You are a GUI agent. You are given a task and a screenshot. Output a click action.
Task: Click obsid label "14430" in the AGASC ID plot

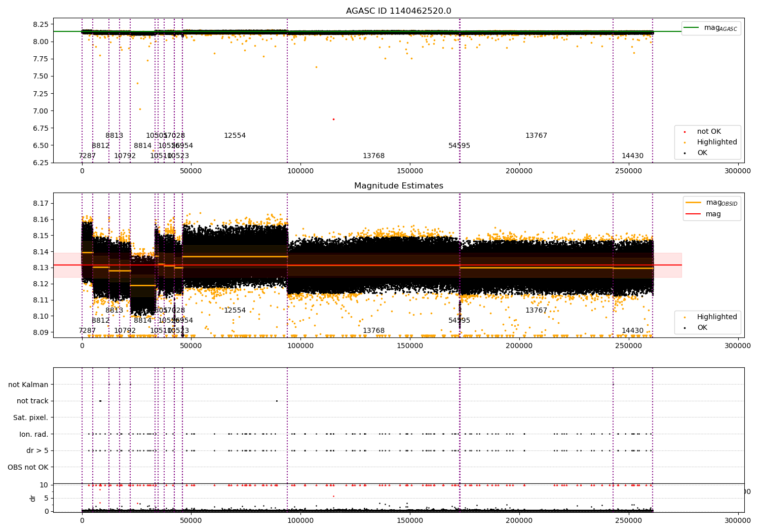(x=632, y=156)
